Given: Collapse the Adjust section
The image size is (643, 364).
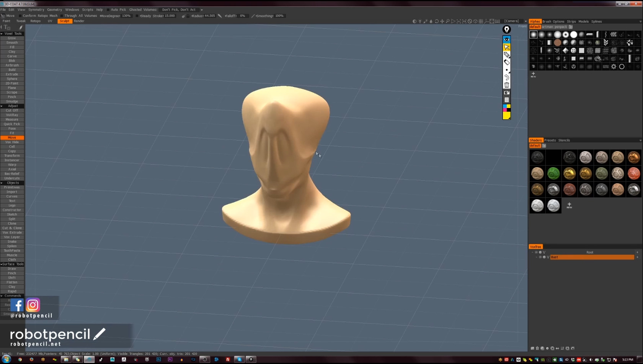Looking at the screenshot, I should pos(2,106).
